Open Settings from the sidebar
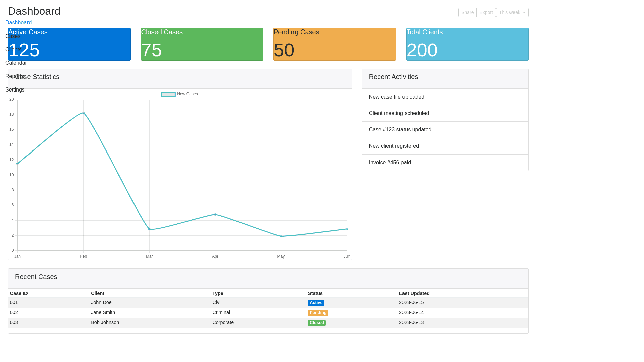644x362 pixels. (x=15, y=90)
